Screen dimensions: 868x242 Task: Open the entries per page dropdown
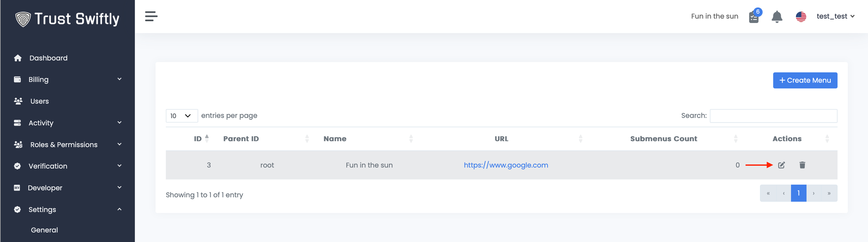181,116
